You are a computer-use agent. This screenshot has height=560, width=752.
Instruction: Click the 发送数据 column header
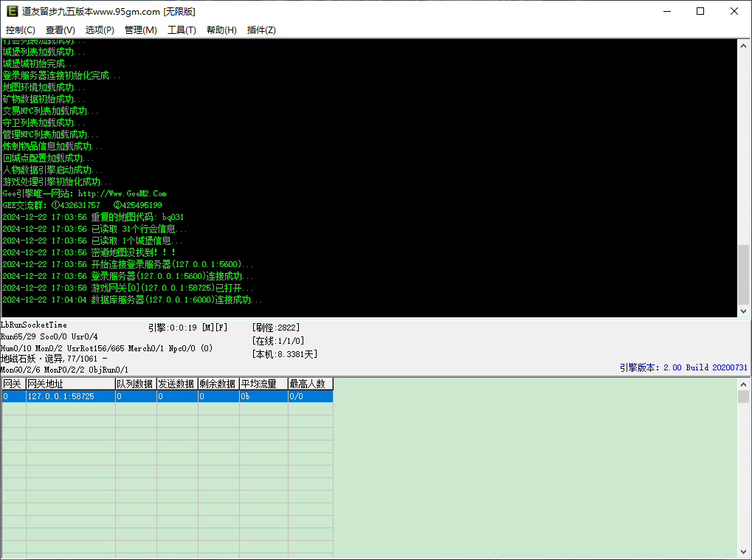click(177, 384)
